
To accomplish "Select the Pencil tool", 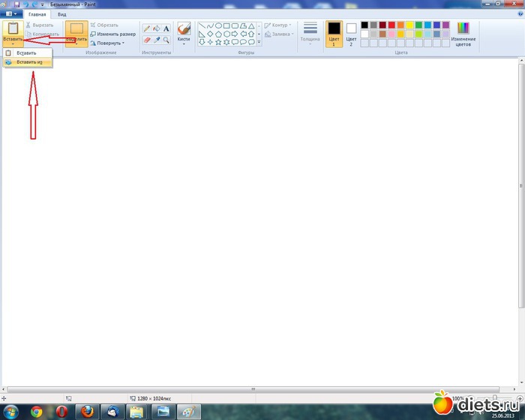I will pyautogui.click(x=147, y=28).
